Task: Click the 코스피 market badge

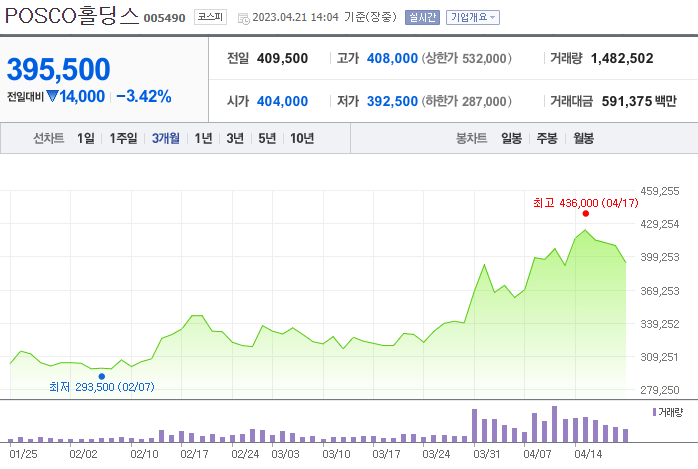Action: point(210,17)
